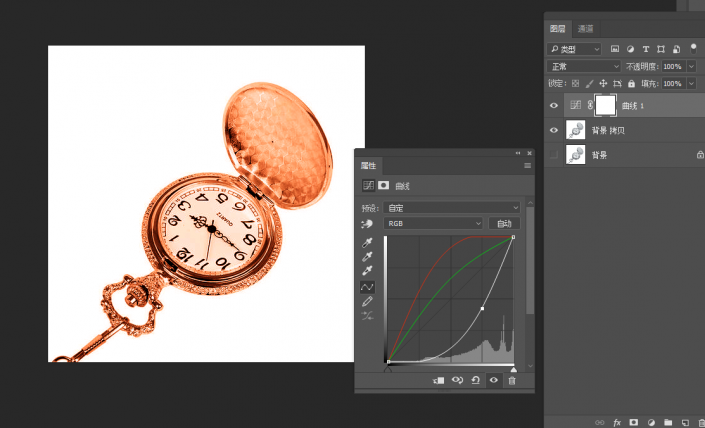Clip adjustment to layer below icon
705x428 pixels.
[x=438, y=380]
